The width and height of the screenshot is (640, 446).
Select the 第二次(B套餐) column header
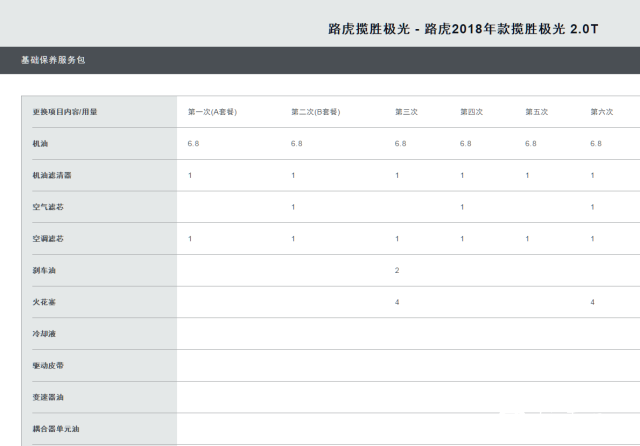point(317,112)
